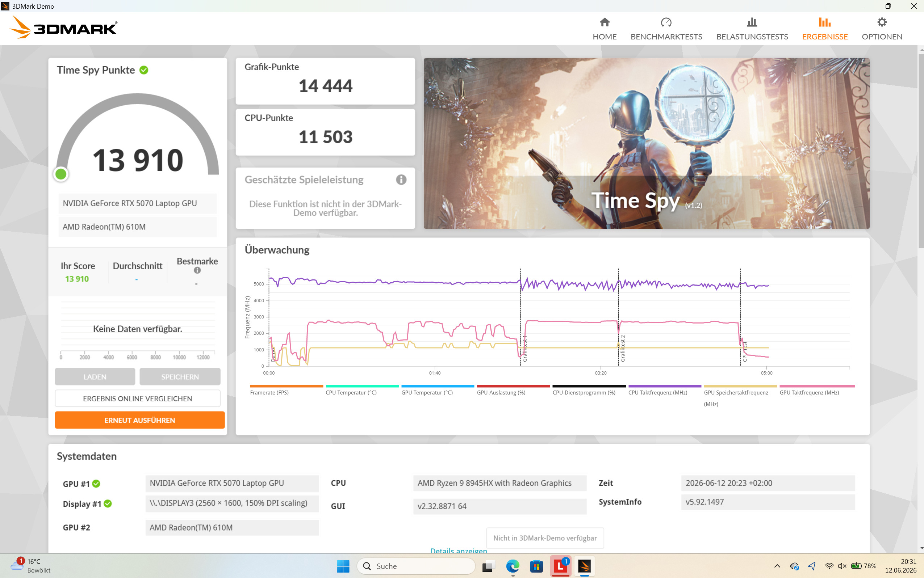Click the Grafik-Punkte score 14 444
This screenshot has width=924, height=578.
click(326, 86)
